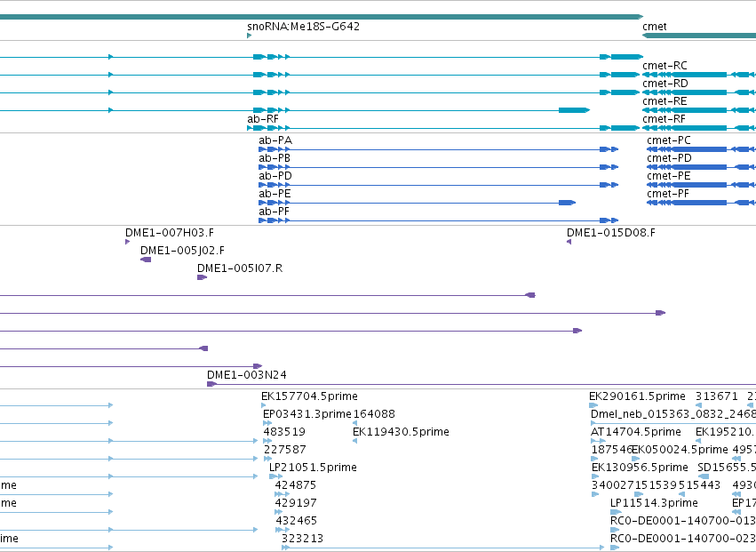Click the ab-PA protein label

click(275, 140)
